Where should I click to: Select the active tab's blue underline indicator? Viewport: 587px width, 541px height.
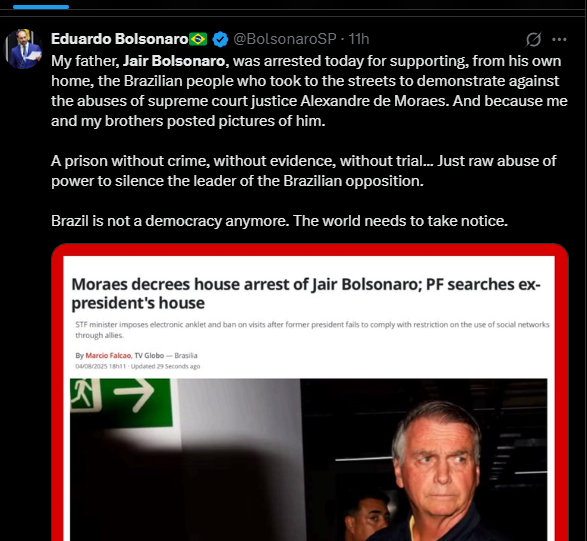[41, 7]
